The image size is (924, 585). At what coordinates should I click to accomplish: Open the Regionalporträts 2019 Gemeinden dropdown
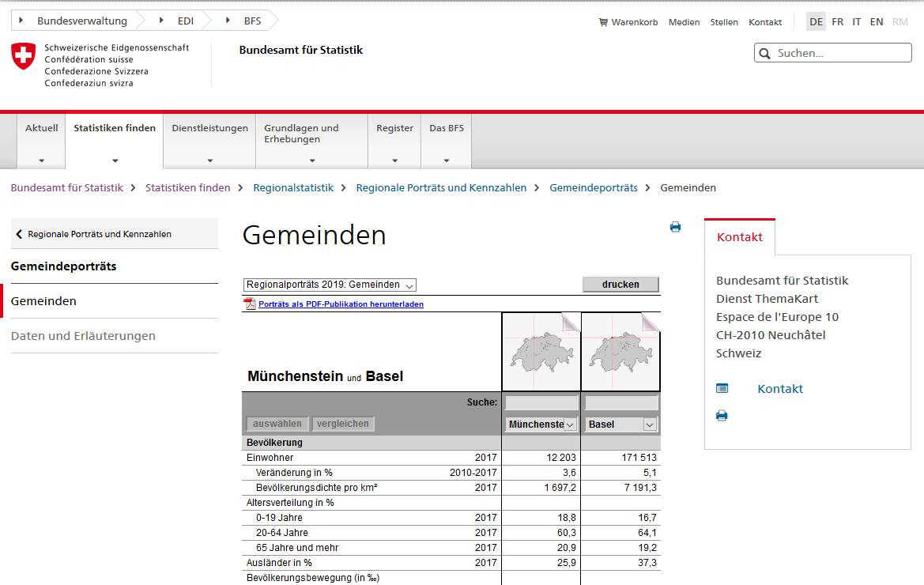point(329,285)
